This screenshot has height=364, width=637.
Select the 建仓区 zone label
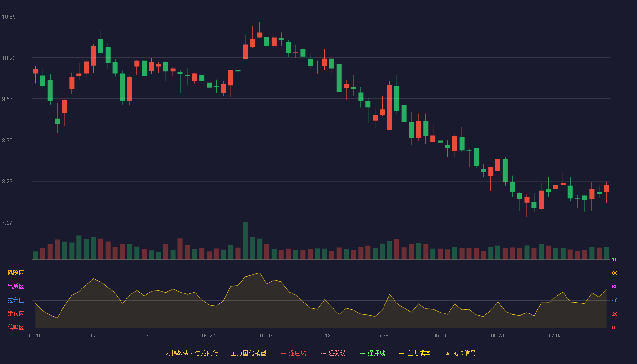click(15, 314)
